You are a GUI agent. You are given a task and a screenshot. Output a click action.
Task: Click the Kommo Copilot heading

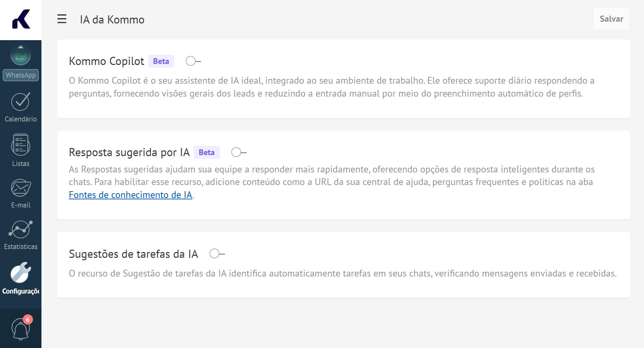click(x=106, y=61)
